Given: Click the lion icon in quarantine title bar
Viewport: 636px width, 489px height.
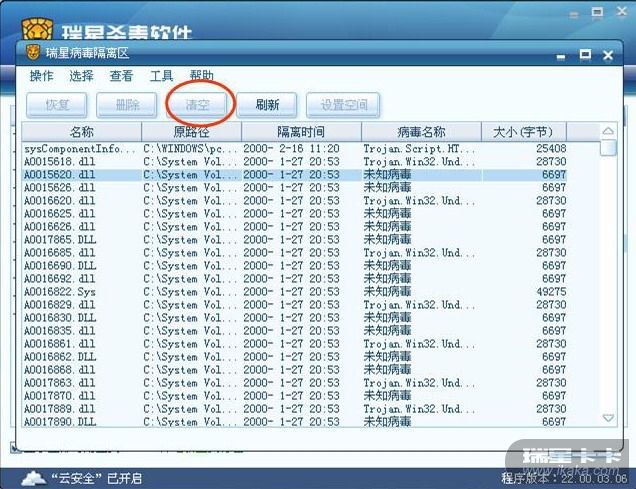Looking at the screenshot, I should click(x=33, y=52).
